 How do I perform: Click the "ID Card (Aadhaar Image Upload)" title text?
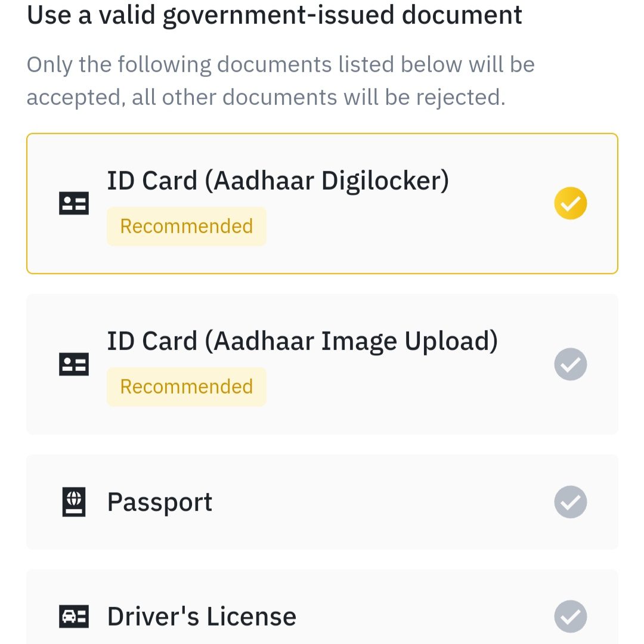[302, 342]
